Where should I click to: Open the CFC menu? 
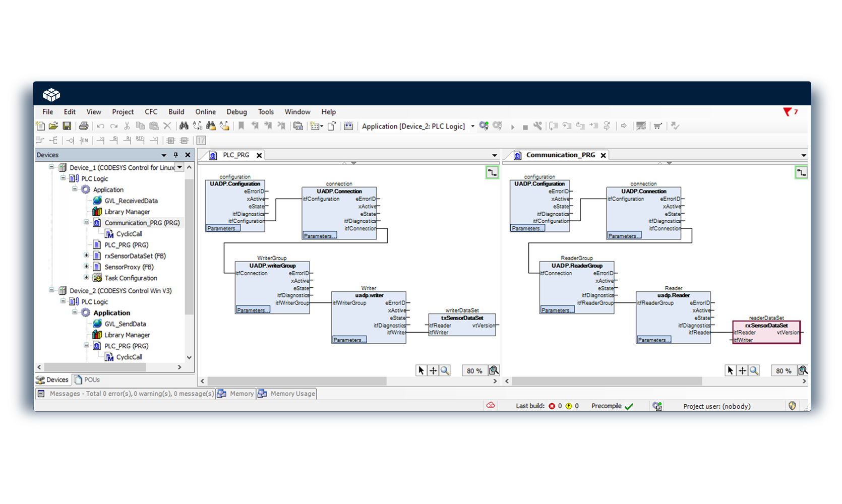point(151,112)
